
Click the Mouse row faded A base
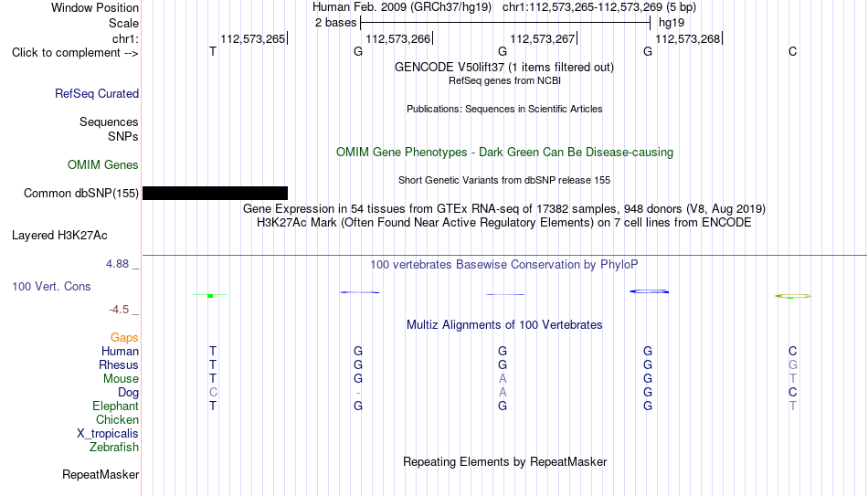point(503,379)
